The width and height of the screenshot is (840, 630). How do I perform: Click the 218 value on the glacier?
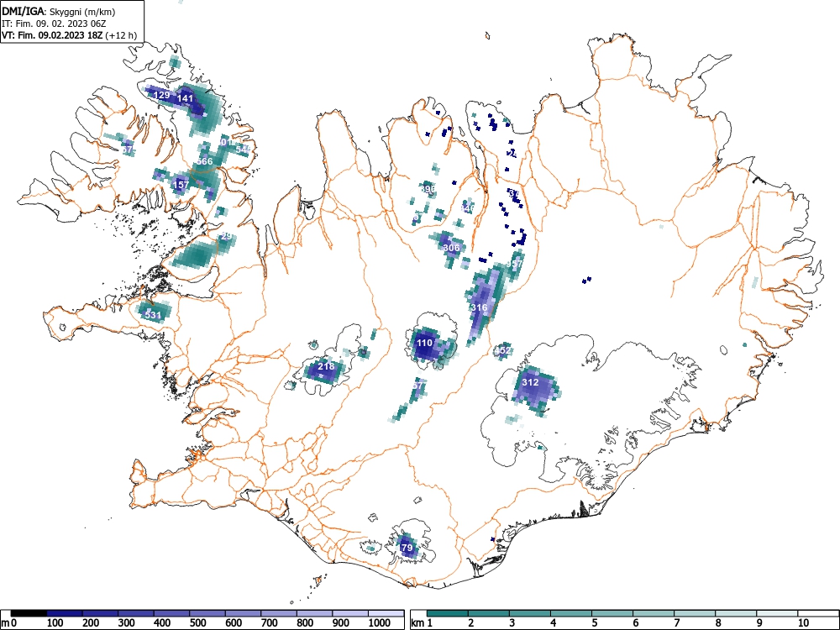click(x=326, y=366)
